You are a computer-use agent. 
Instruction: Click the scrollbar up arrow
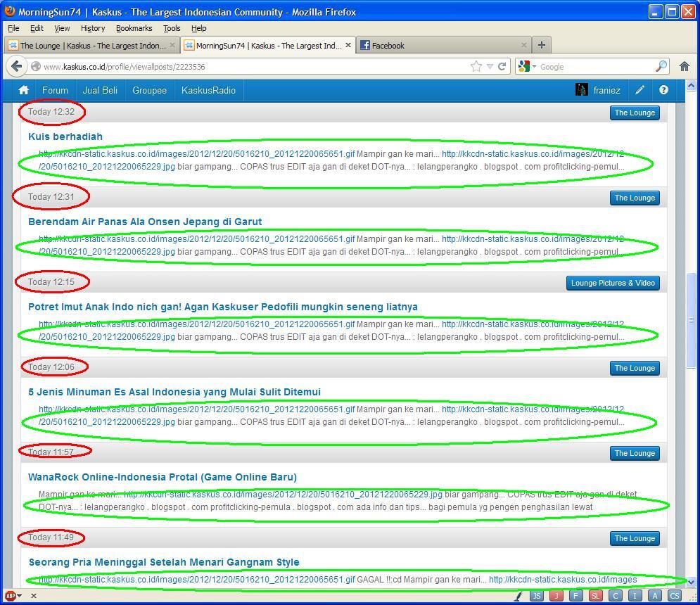pyautogui.click(x=691, y=85)
